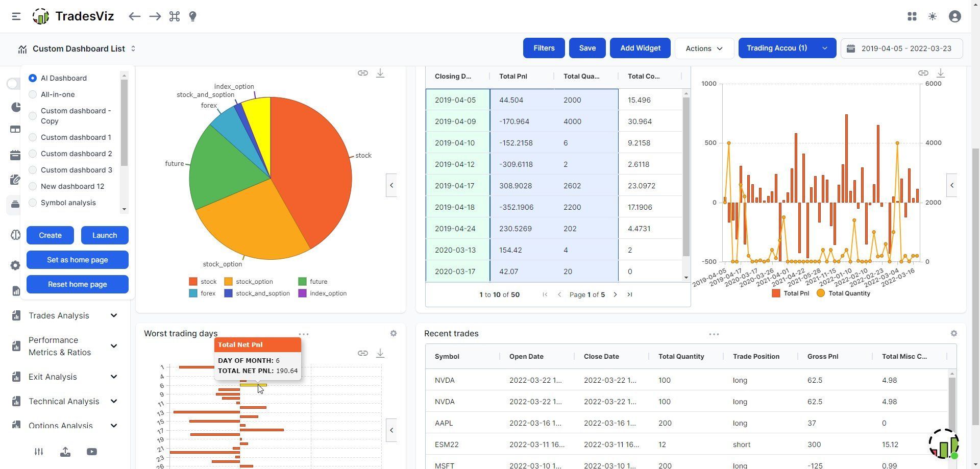
Task: Open the floating TradesViz assistant icon
Action: pos(944,443)
